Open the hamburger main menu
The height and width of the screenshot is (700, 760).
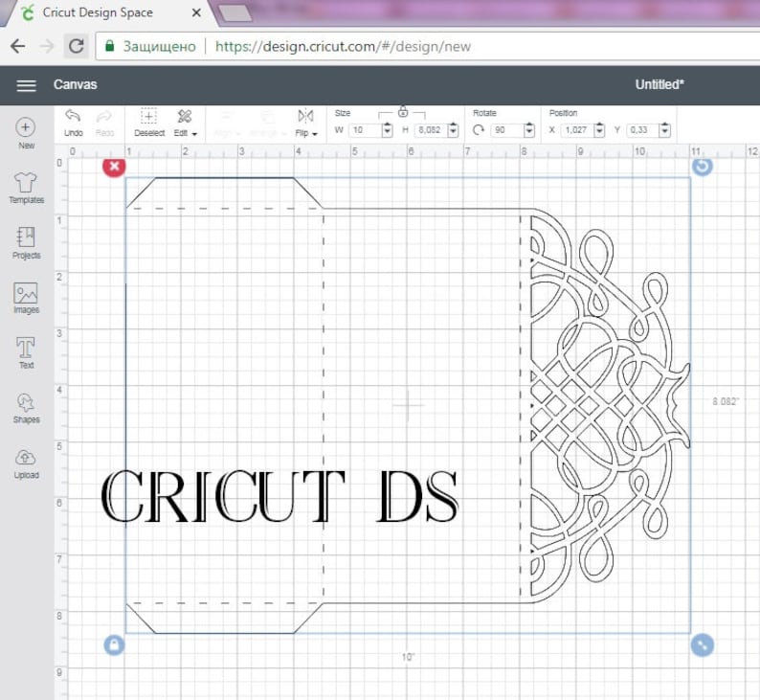[26, 85]
